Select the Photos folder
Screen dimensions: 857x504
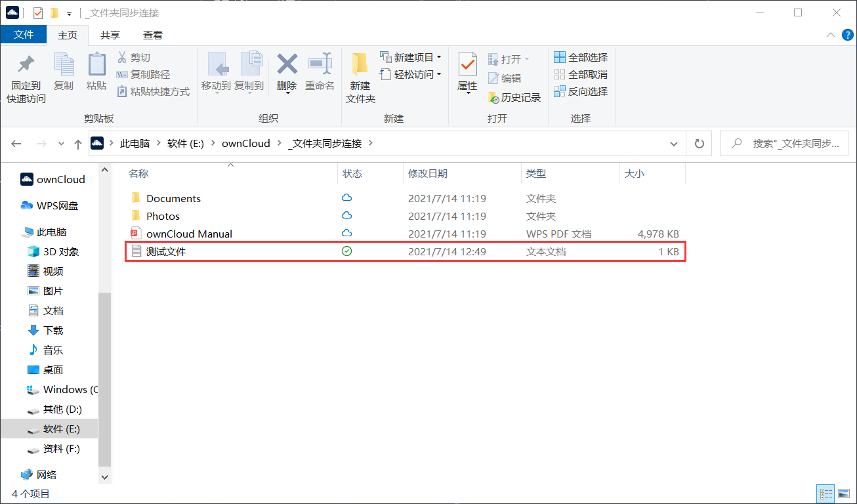point(405,216)
